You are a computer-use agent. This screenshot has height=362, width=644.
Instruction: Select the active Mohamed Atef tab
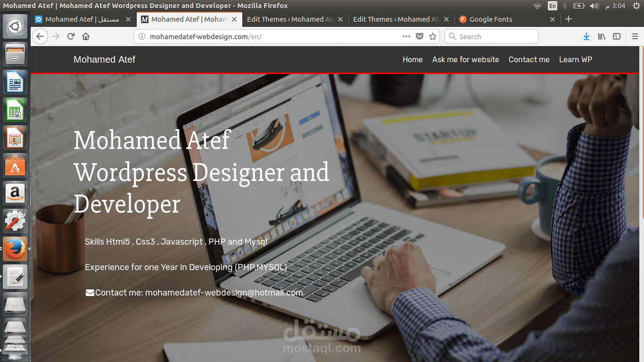(190, 19)
